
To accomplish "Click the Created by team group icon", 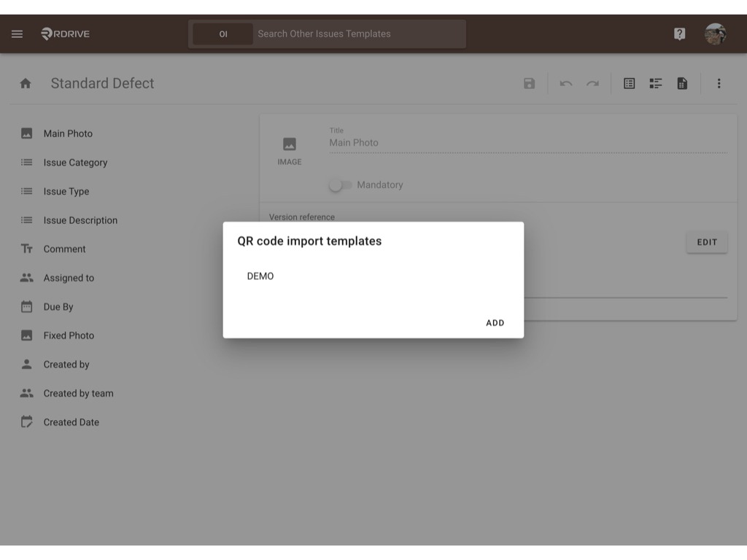I will click(x=27, y=393).
